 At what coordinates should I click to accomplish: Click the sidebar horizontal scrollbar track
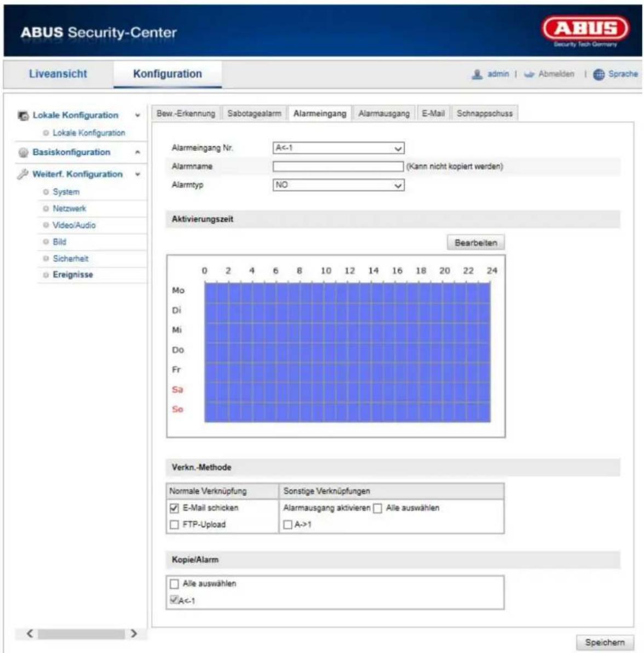pyautogui.click(x=82, y=634)
